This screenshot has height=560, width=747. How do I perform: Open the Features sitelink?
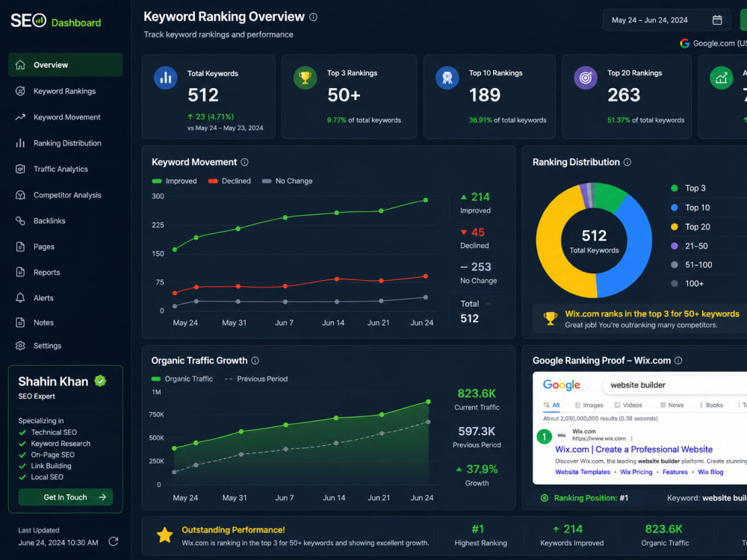tap(675, 472)
